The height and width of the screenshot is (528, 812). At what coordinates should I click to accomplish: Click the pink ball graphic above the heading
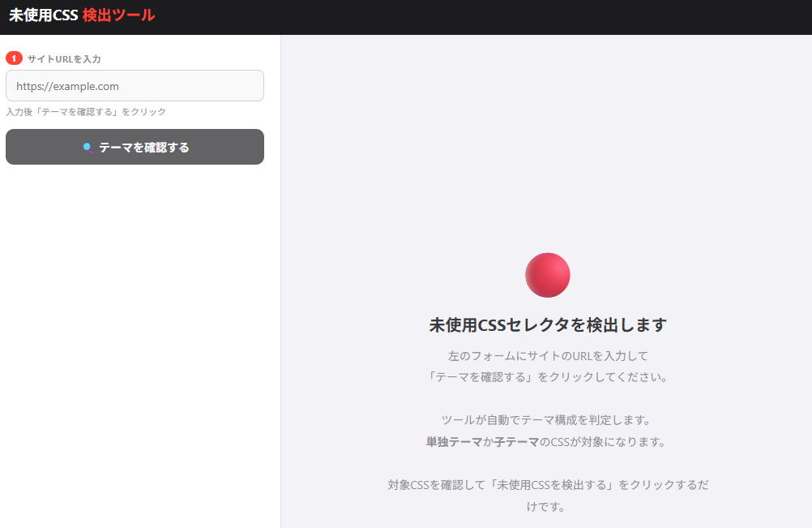[x=547, y=274]
